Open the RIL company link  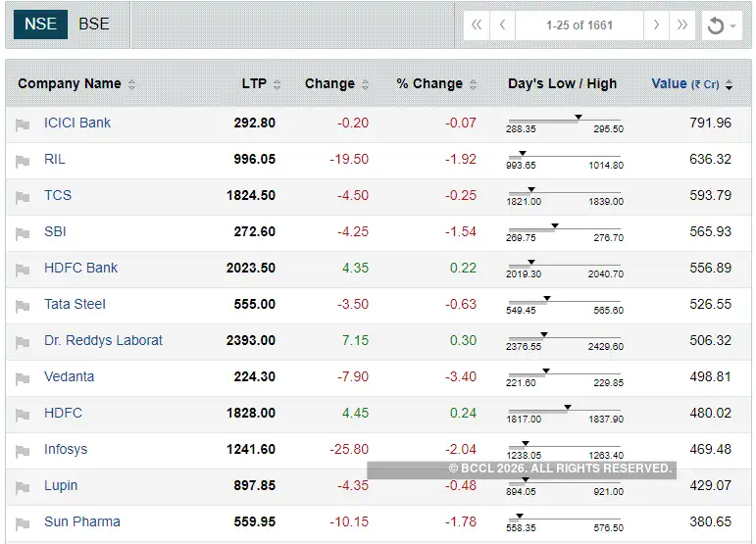tap(55, 159)
